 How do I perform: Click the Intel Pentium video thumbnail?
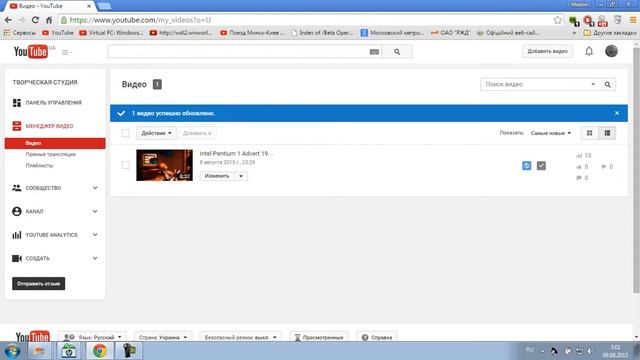point(164,165)
